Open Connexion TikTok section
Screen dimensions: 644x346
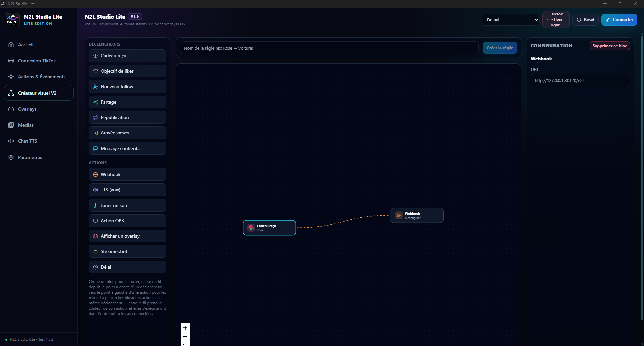coord(39,61)
